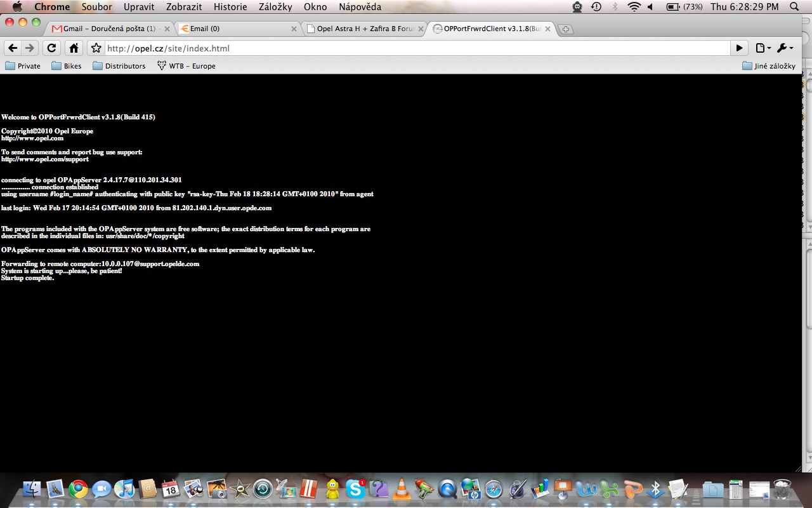Open the Záložky menu
This screenshot has height=508, width=812.
275,7
